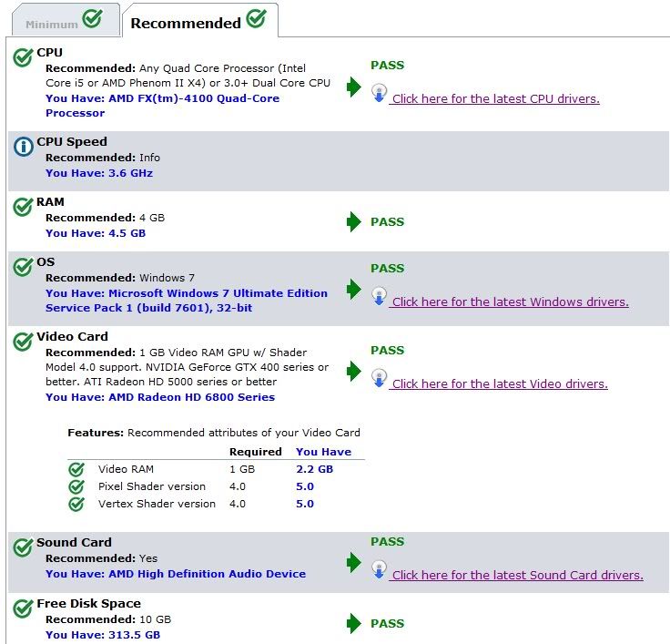Click the PASS label in Free Disk Space row
This screenshot has height=644, width=670.
pyautogui.click(x=387, y=624)
